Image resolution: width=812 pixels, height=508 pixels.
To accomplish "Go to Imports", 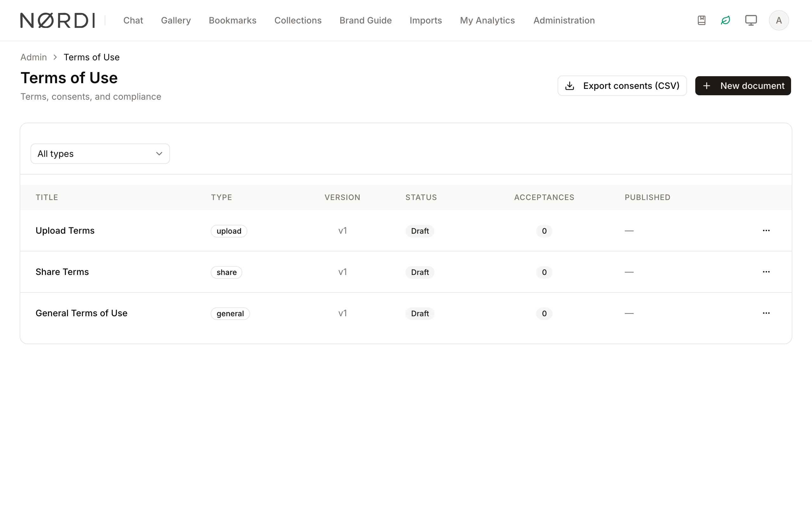I will coord(426,21).
